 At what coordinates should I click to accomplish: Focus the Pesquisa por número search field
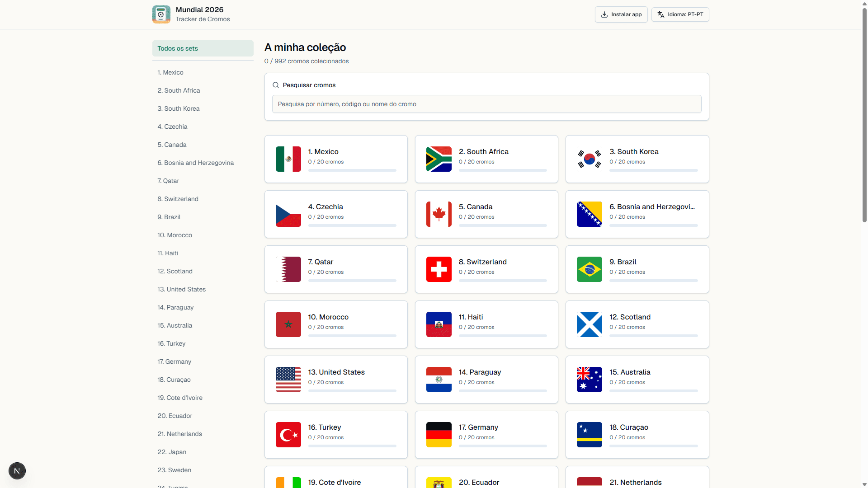[x=486, y=104]
